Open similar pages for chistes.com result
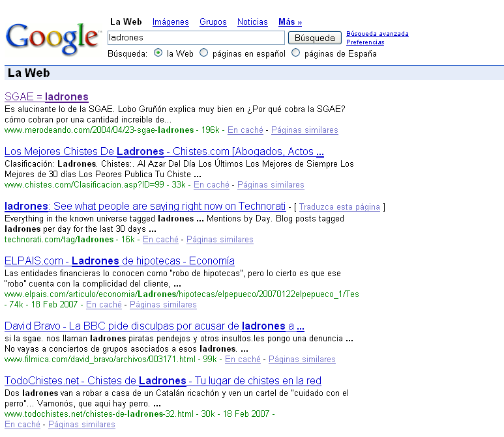The image size is (504, 437). tap(271, 184)
